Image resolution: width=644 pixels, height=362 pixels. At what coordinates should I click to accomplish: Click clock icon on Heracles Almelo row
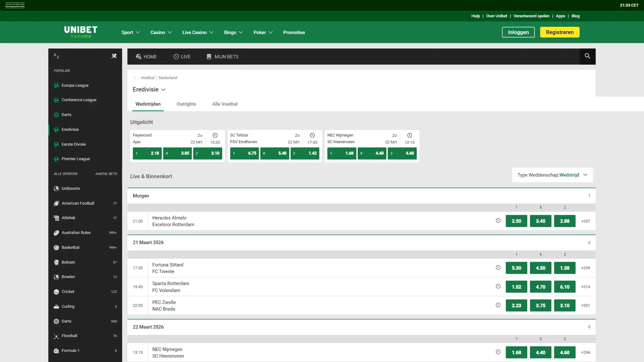coord(498,221)
